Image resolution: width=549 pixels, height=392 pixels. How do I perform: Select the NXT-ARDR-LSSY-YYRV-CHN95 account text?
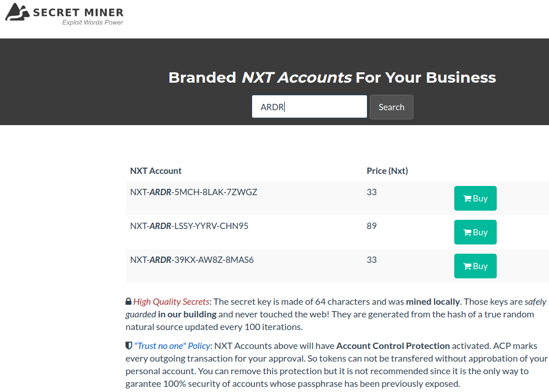pyautogui.click(x=189, y=226)
